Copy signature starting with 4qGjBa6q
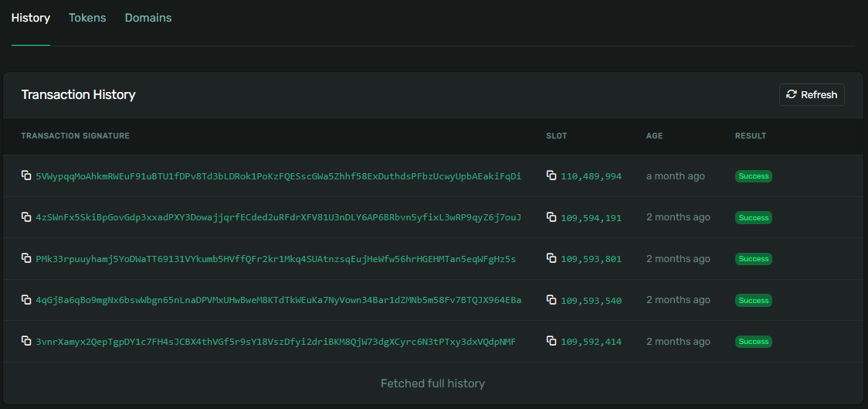Viewport: 868px width, 409px height. [x=26, y=299]
